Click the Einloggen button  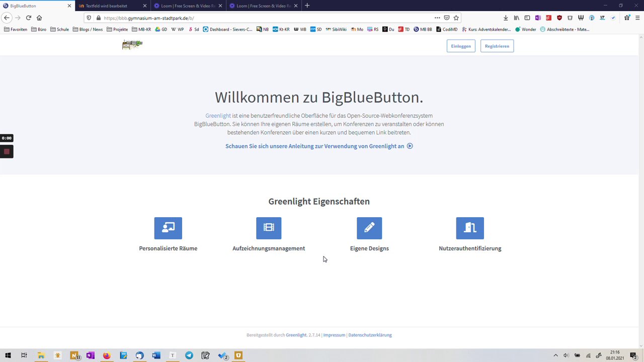point(461,46)
